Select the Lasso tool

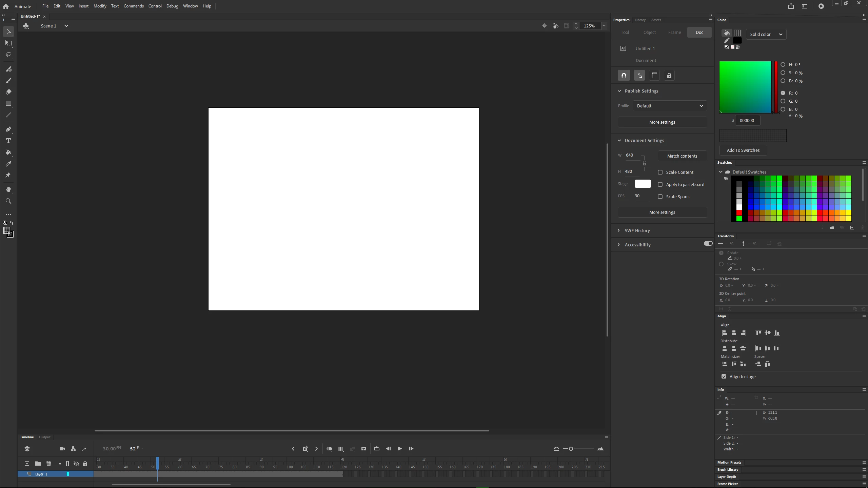(x=8, y=55)
